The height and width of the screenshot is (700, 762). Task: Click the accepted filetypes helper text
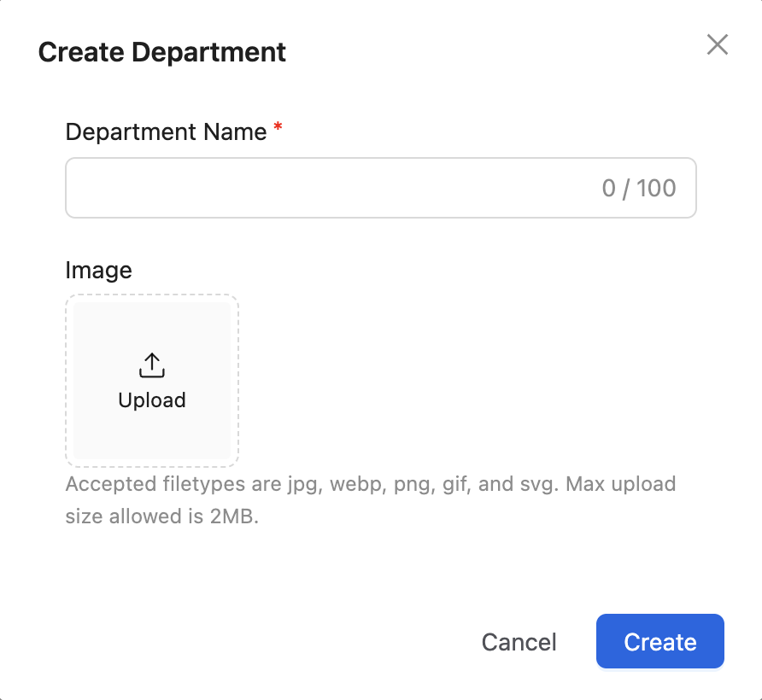point(371,500)
